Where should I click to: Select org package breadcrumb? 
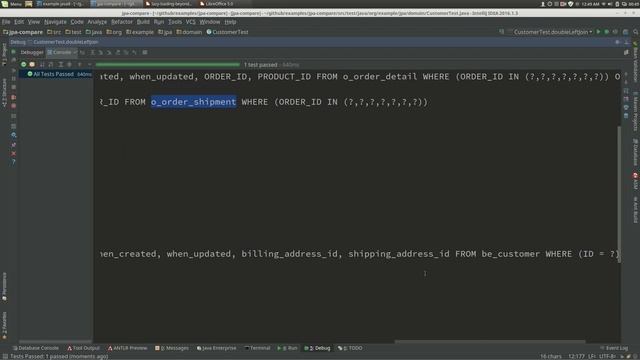114,32
